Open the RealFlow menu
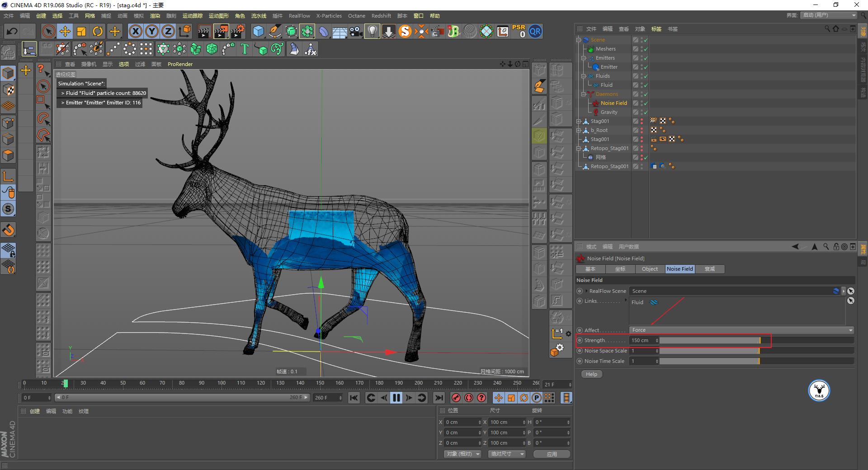This screenshot has height=470, width=868. pyautogui.click(x=299, y=16)
